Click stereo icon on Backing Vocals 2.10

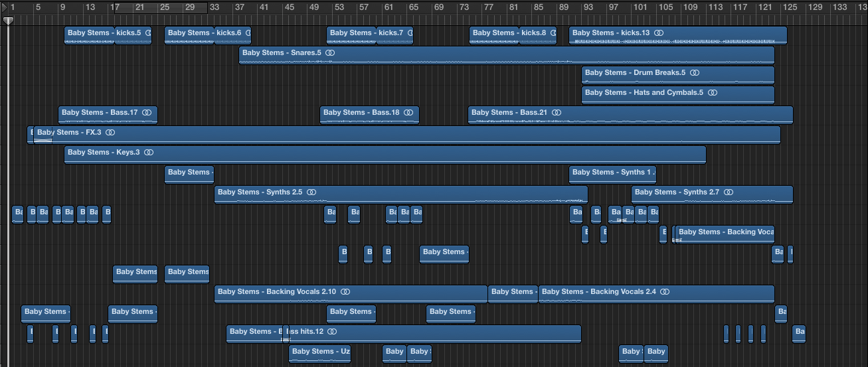tap(345, 292)
